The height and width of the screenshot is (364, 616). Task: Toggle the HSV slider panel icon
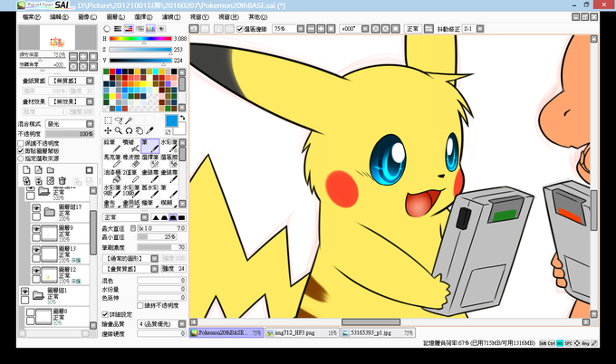[129, 29]
